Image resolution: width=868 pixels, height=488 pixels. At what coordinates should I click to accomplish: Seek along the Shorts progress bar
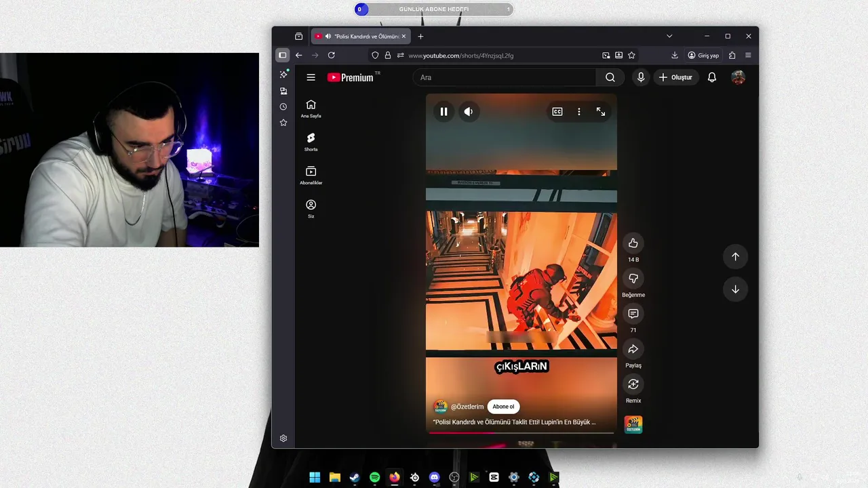pos(521,432)
